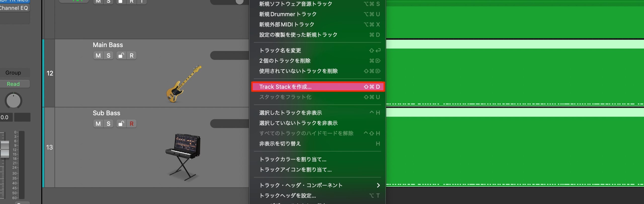Click the Main Bass track name
Viewport: 644px width, 204px height.
pyautogui.click(x=108, y=45)
